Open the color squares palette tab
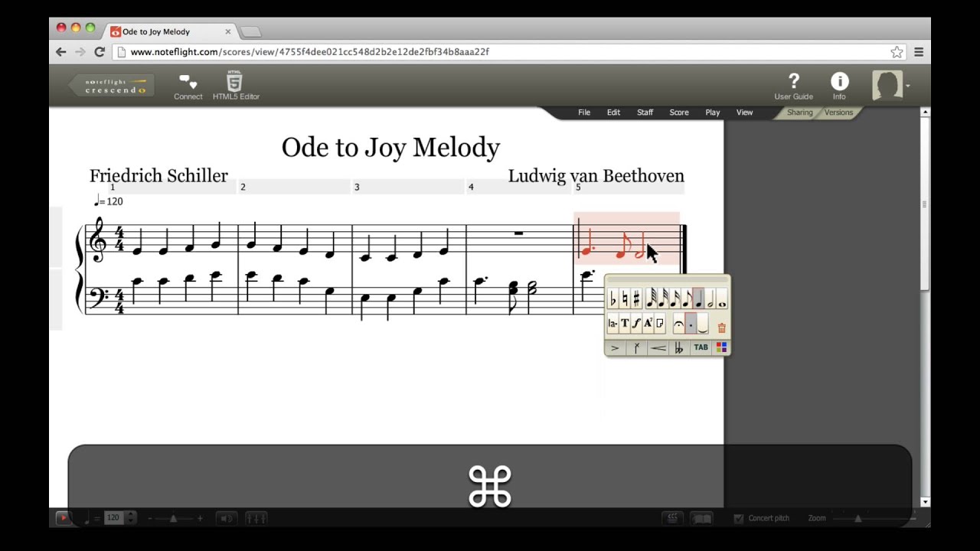 tap(721, 347)
